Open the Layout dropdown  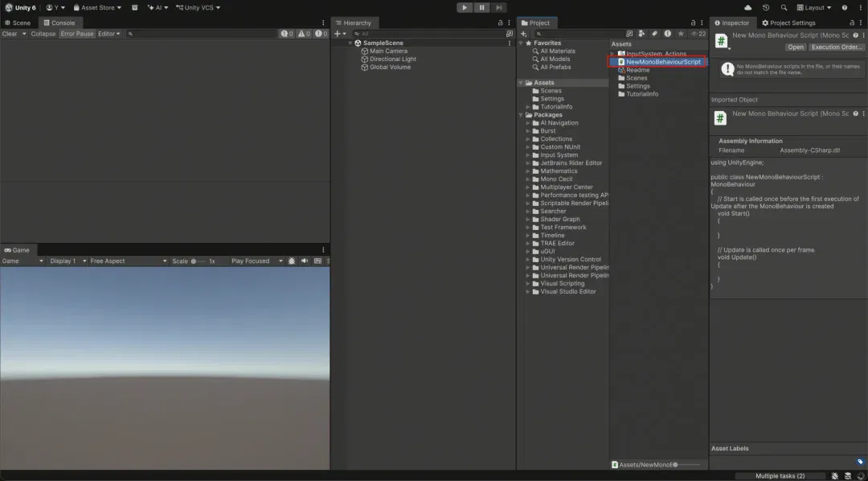pos(814,8)
